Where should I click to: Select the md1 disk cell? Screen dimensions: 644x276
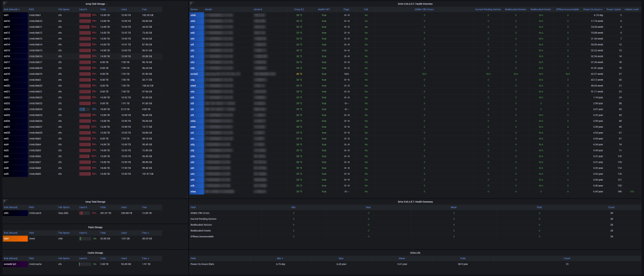pyautogui.click(x=15, y=15)
